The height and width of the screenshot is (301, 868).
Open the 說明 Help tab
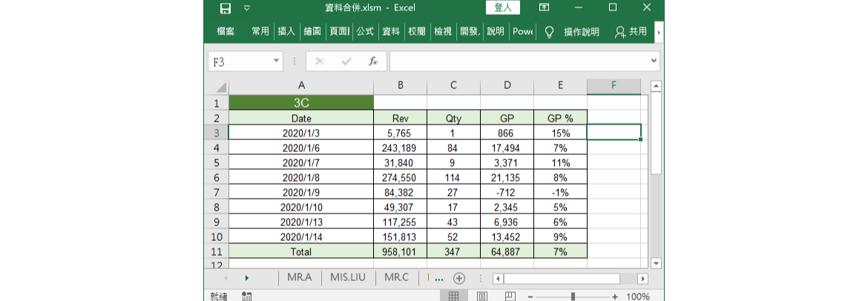click(495, 32)
